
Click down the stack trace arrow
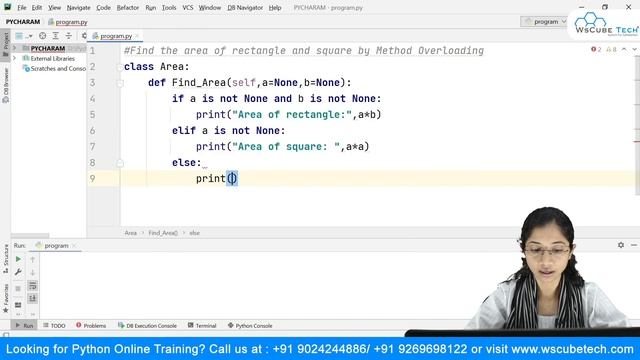click(x=33, y=272)
